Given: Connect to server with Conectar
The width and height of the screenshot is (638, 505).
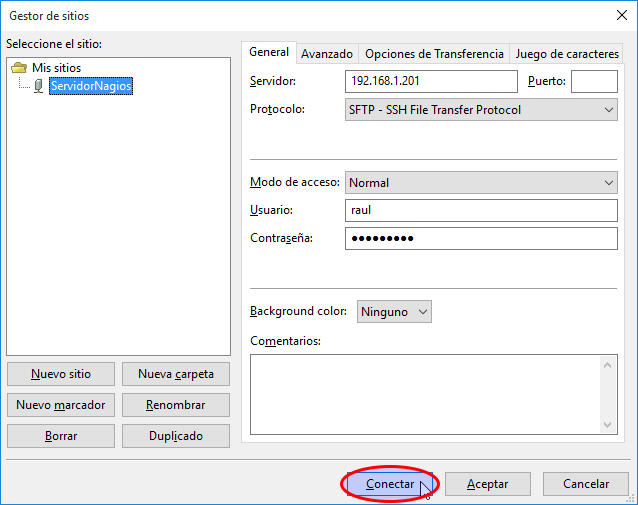Looking at the screenshot, I should [x=390, y=484].
